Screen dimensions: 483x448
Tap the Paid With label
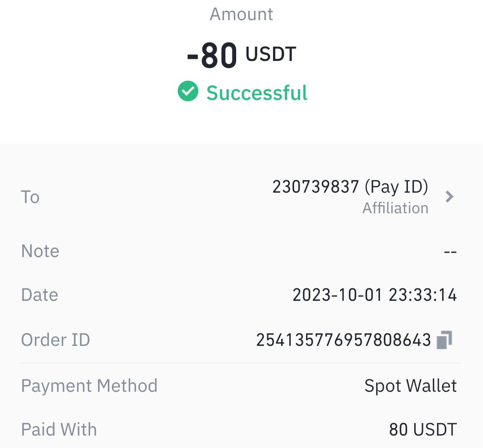coord(59,429)
